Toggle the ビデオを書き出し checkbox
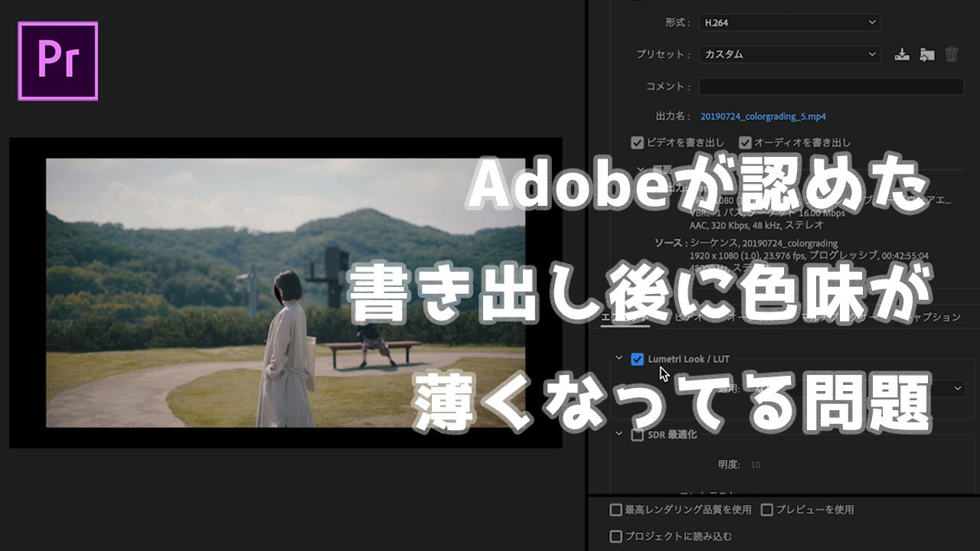The width and height of the screenshot is (980, 551). point(637,142)
